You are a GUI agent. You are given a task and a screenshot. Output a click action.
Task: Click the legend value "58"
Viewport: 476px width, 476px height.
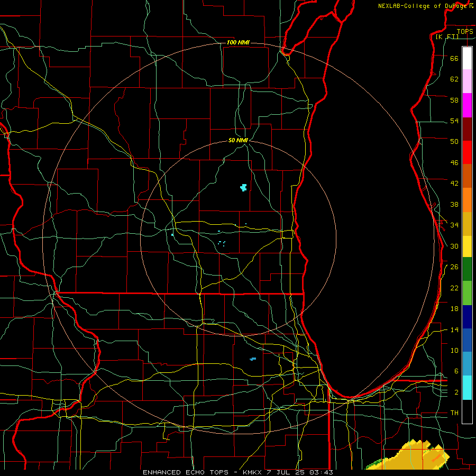(454, 100)
